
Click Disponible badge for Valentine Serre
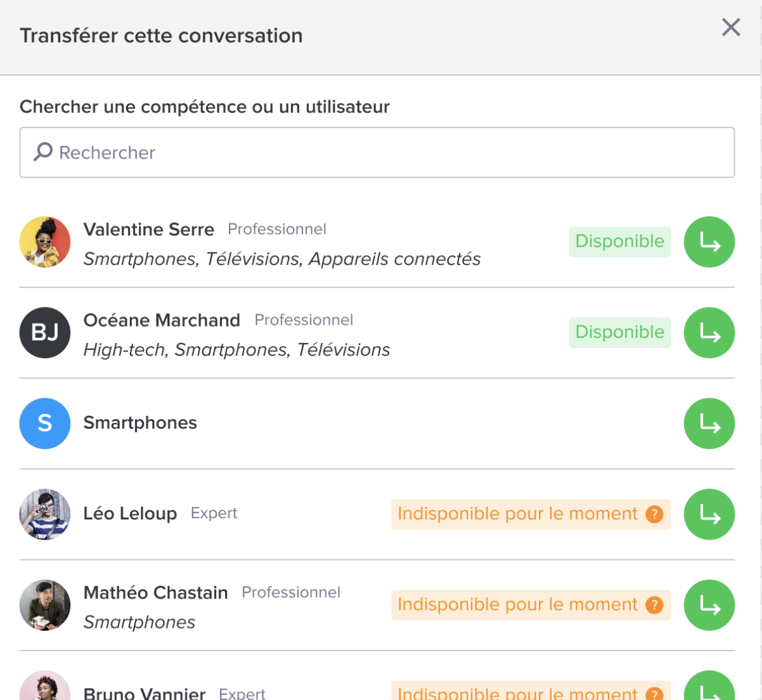(619, 242)
